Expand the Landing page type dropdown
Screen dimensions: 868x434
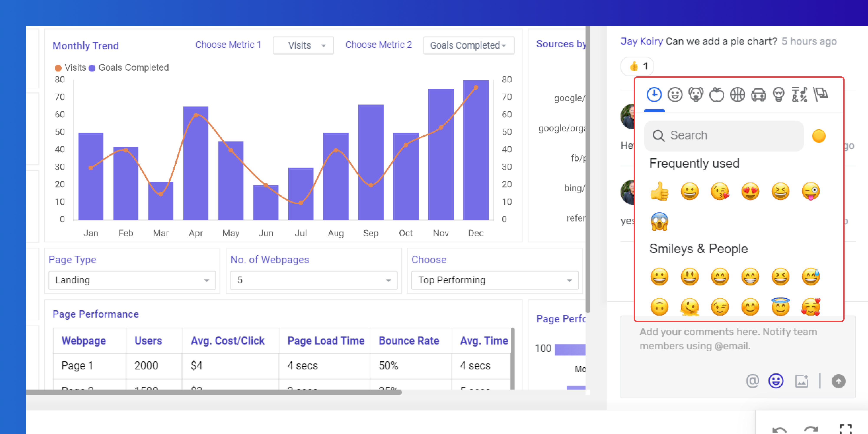pos(132,280)
